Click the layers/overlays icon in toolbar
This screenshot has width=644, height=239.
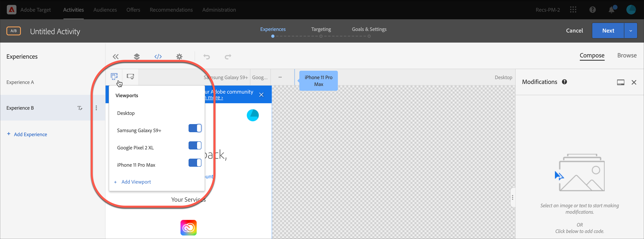pyautogui.click(x=137, y=57)
